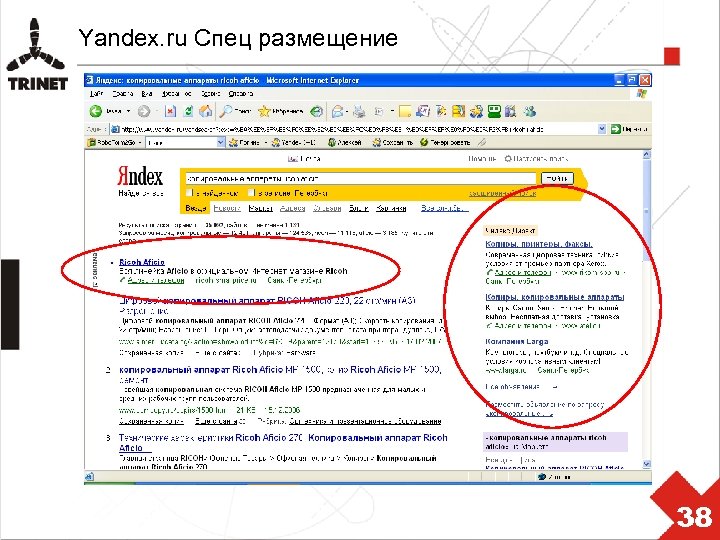The width and height of the screenshot is (720, 540).
Task: Open the RoboForm search combo box dropdown
Action: pyautogui.click(x=220, y=143)
